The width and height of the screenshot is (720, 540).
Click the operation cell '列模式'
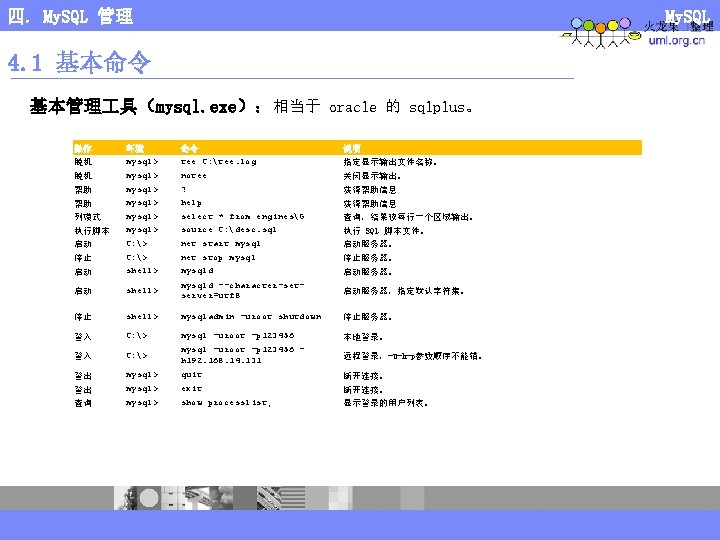click(88, 217)
